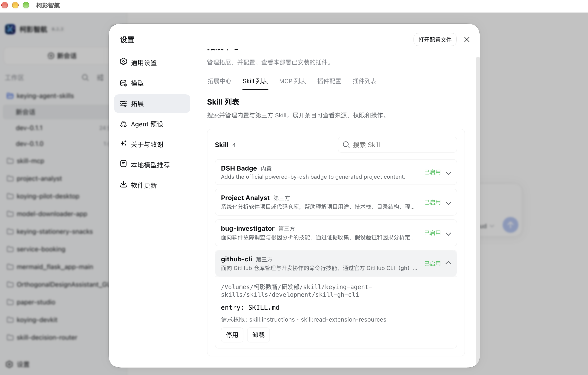The height and width of the screenshot is (375, 588).
Task: Click the 请求权限 permissions line of github-cli
Action: tap(304, 319)
